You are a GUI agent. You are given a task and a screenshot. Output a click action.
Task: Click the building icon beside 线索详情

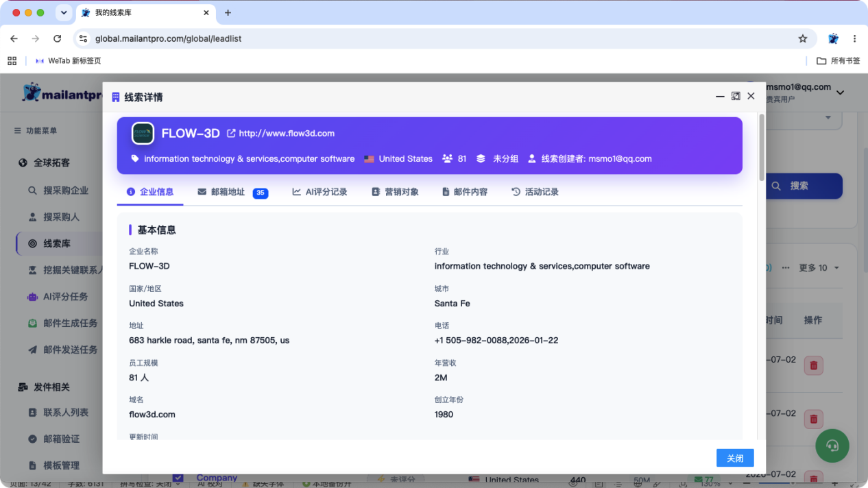click(x=116, y=97)
